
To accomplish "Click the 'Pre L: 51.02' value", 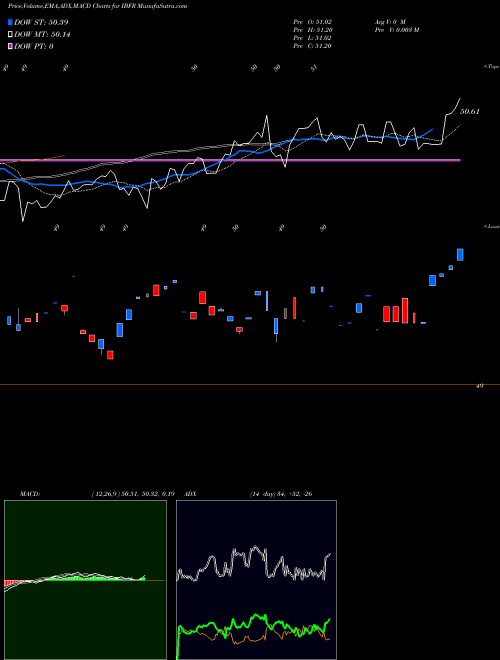I will coord(313,38).
